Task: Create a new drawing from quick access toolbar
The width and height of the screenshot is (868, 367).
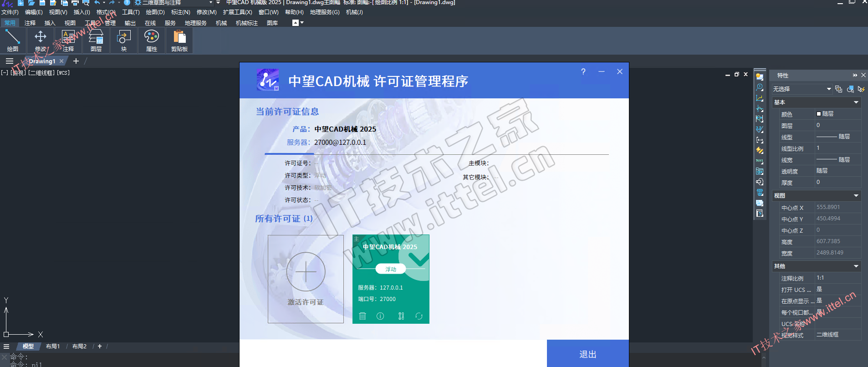Action: coord(20,3)
